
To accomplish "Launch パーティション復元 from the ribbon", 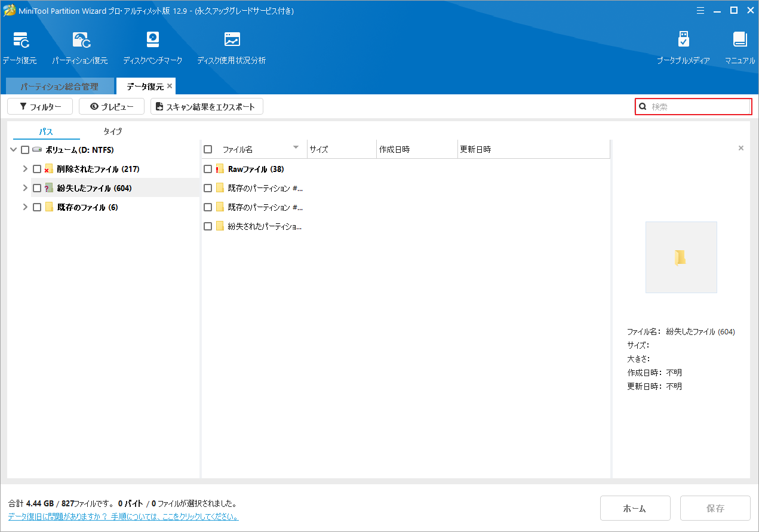I will pos(80,48).
